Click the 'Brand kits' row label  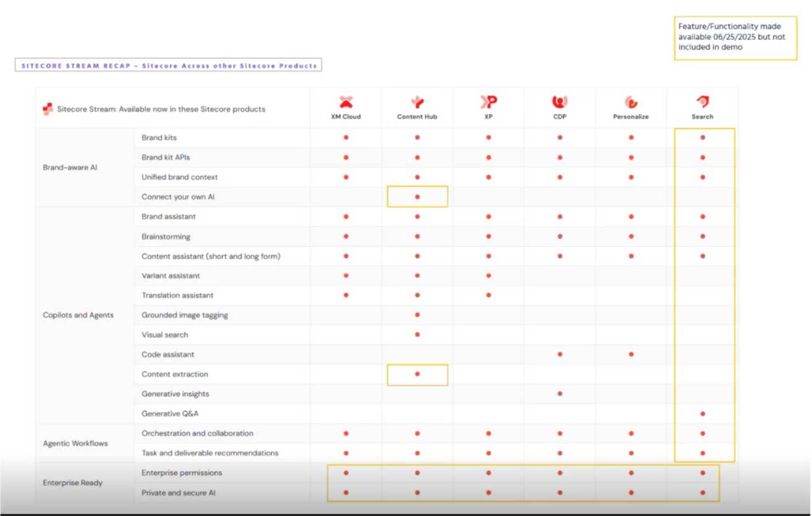click(x=159, y=138)
